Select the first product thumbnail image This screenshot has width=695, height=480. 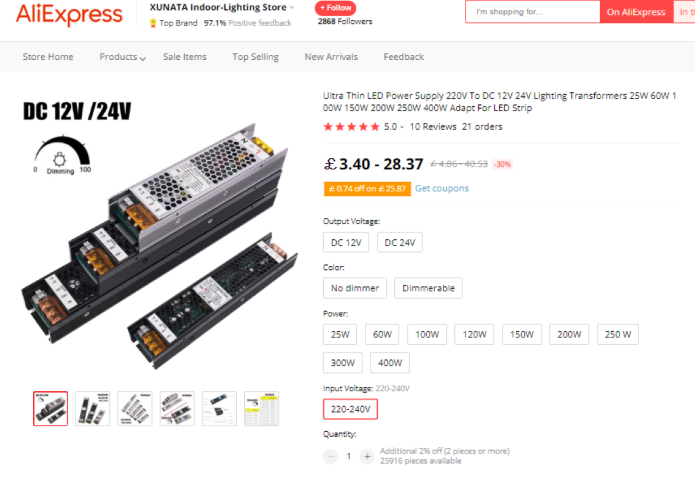[x=51, y=409]
